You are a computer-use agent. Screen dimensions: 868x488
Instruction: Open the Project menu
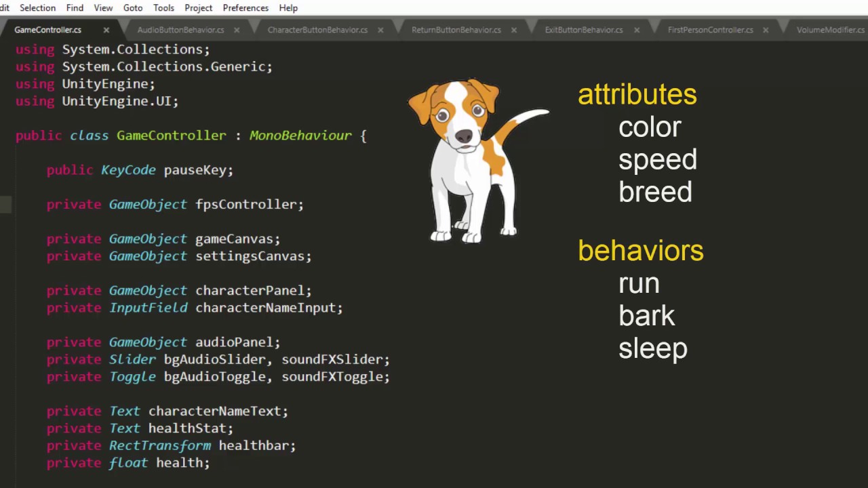(198, 7)
